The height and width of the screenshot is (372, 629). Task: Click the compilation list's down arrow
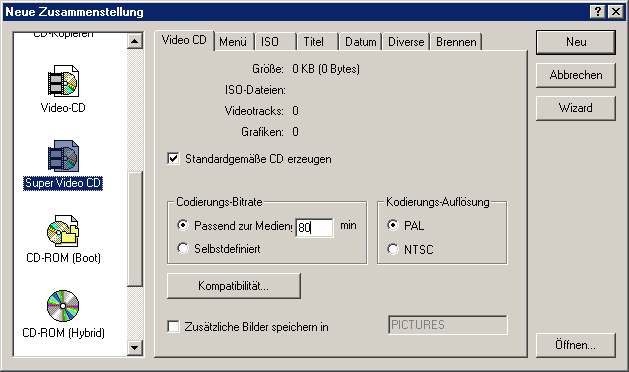click(x=135, y=348)
